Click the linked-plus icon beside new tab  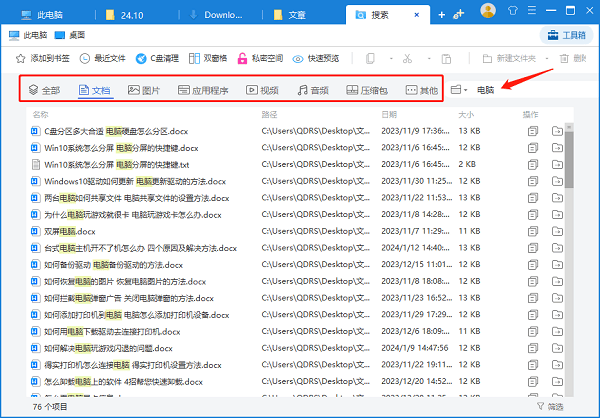tap(458, 15)
